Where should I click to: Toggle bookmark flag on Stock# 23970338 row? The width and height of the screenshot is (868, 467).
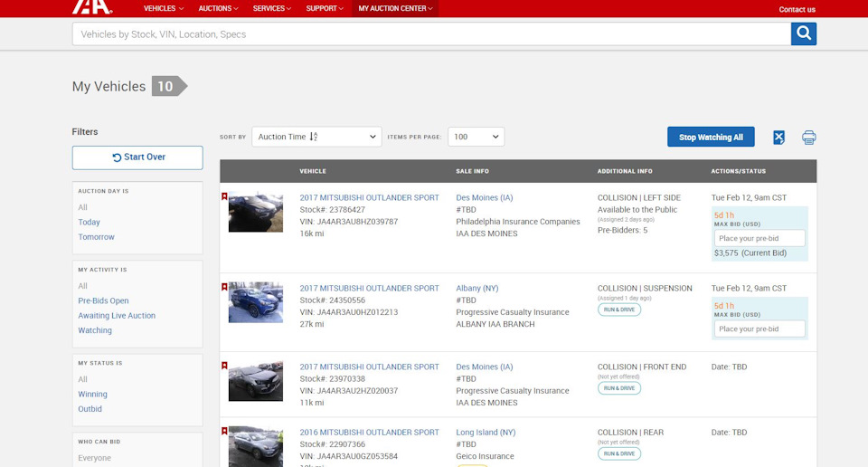[x=224, y=366]
